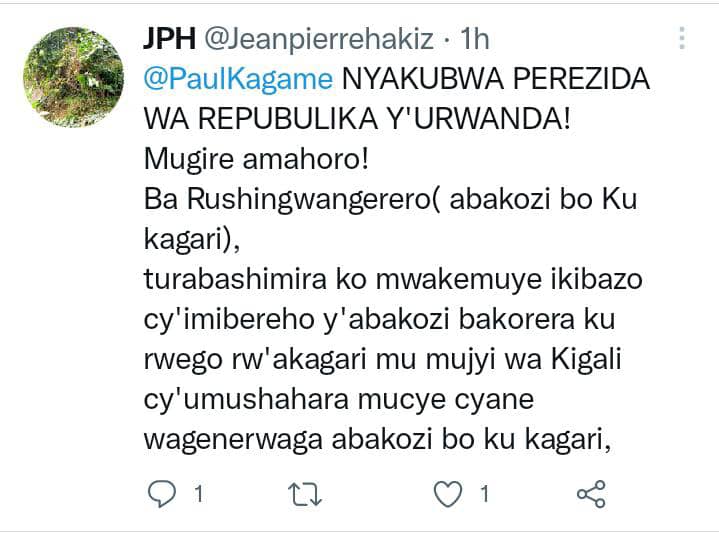Click the 'cy'umushahara mucye cyane' line
The image size is (719, 533).
(x=339, y=400)
